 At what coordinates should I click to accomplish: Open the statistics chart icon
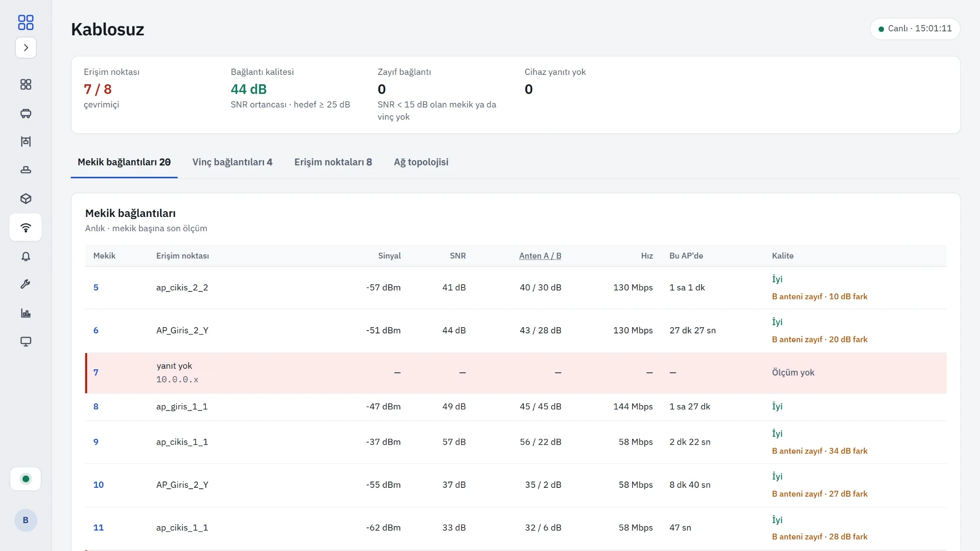tap(26, 313)
